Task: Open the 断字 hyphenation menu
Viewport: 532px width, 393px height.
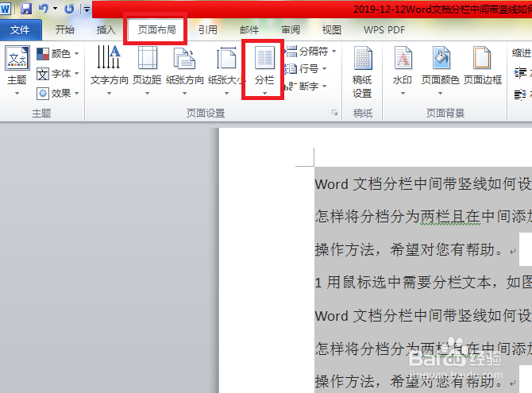Action: (x=306, y=87)
